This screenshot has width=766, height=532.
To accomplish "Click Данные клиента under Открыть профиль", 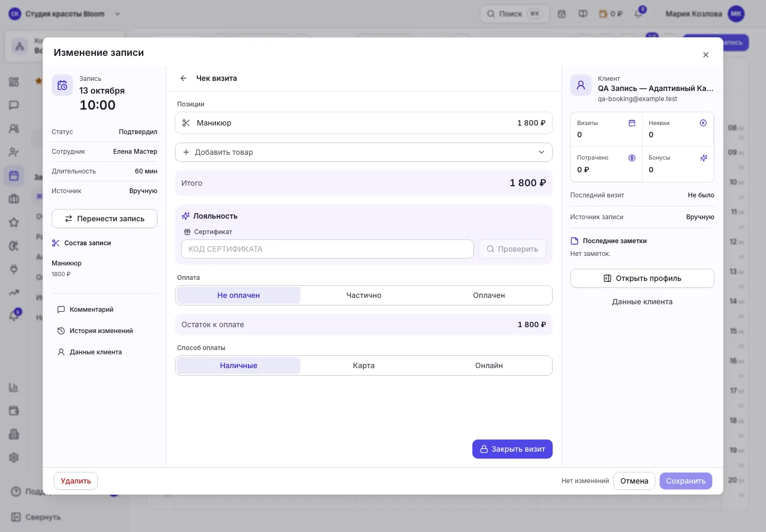I will tap(642, 302).
